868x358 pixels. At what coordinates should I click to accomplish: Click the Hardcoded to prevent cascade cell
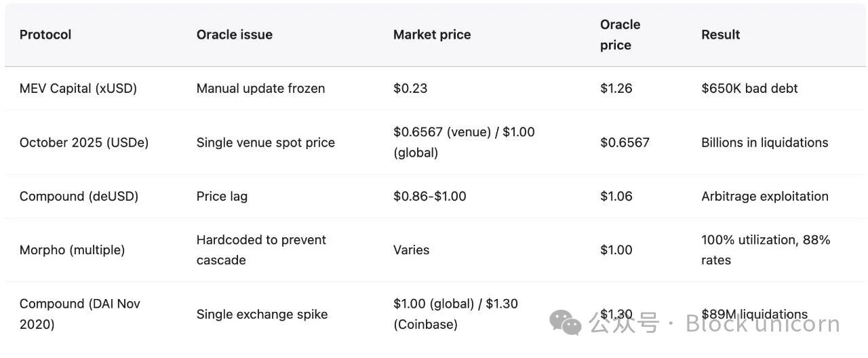point(261,250)
